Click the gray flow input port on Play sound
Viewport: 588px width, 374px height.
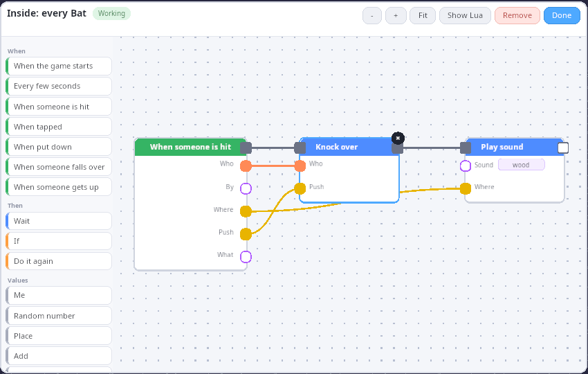[466, 148]
